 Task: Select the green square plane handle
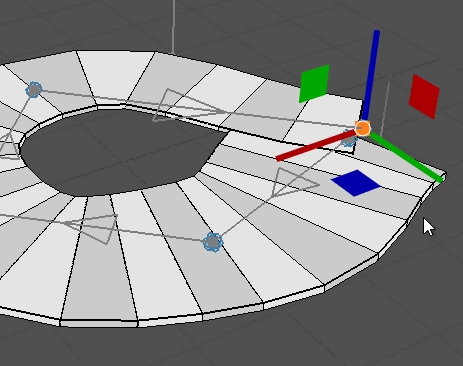click(x=314, y=83)
